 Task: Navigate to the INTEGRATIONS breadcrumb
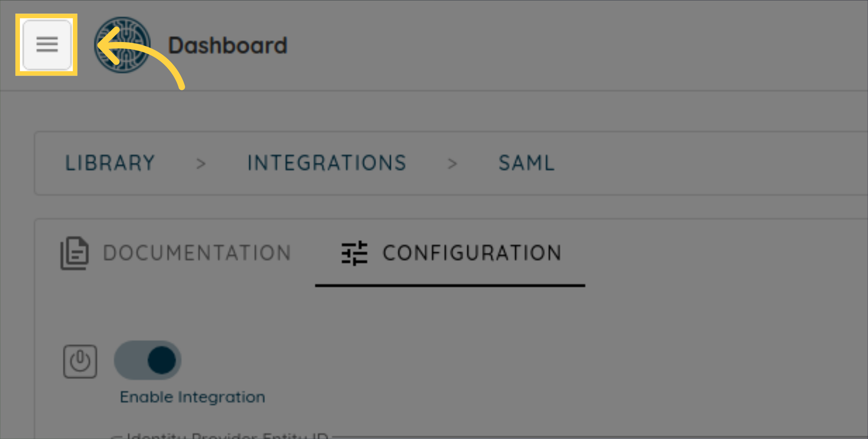[327, 163]
